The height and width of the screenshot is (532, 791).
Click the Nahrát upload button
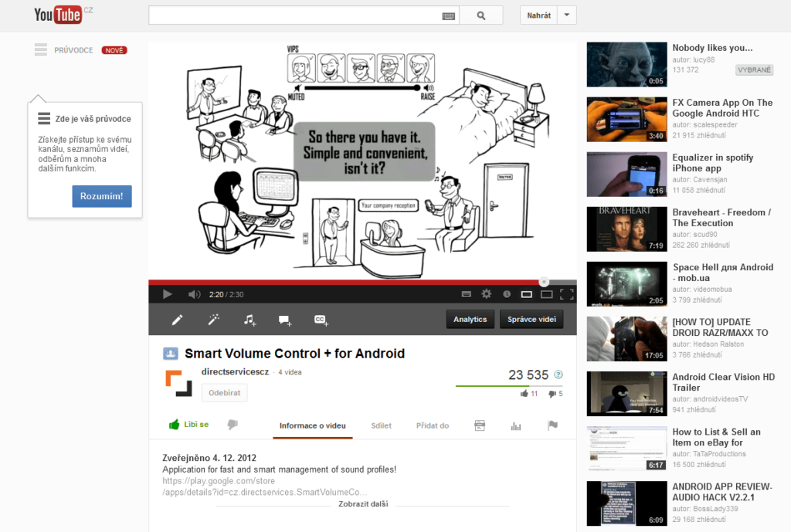click(x=538, y=15)
